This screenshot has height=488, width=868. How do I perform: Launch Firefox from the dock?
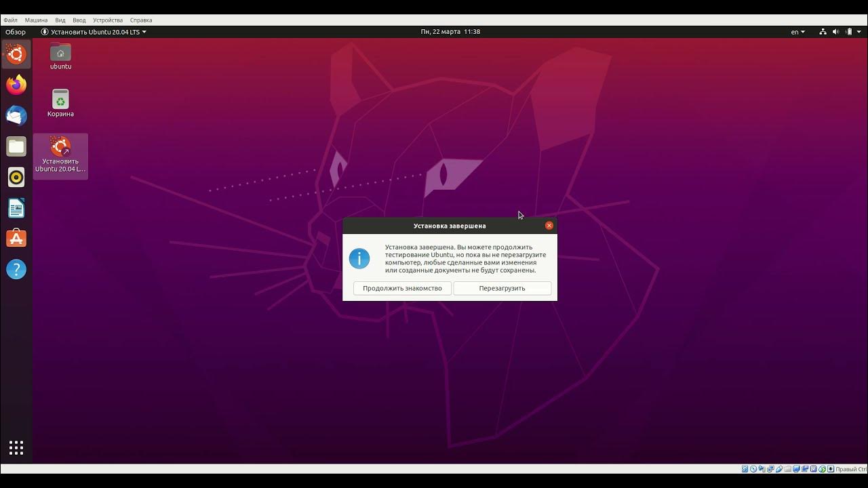point(16,85)
